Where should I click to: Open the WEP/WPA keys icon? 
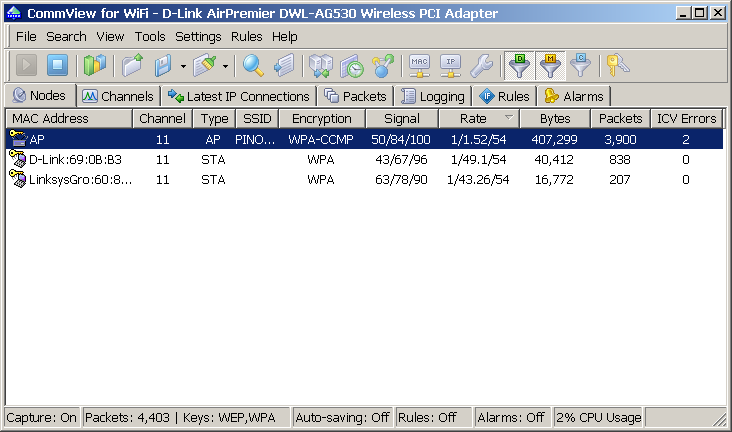pos(617,65)
